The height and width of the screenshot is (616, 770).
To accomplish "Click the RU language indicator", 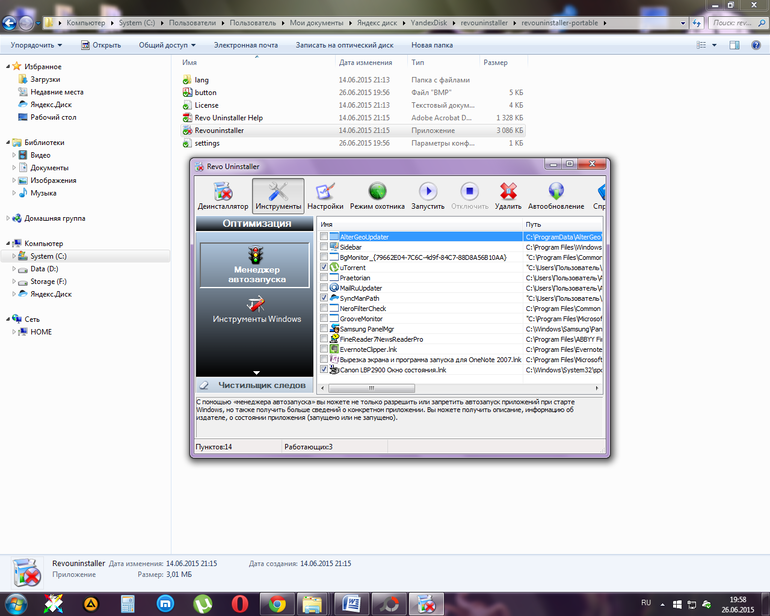I will (x=646, y=603).
